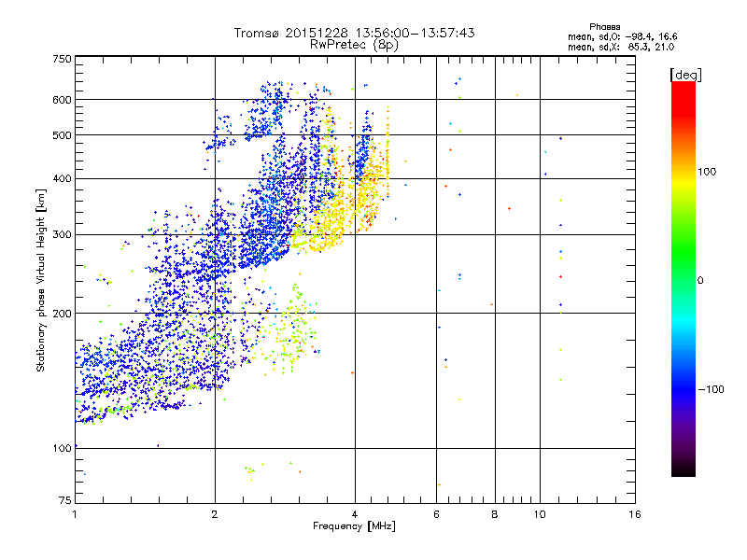Click the 'Frequency [MHz]' axis title
Image resolution: width=747 pixels, height=560 pixels.
354,526
